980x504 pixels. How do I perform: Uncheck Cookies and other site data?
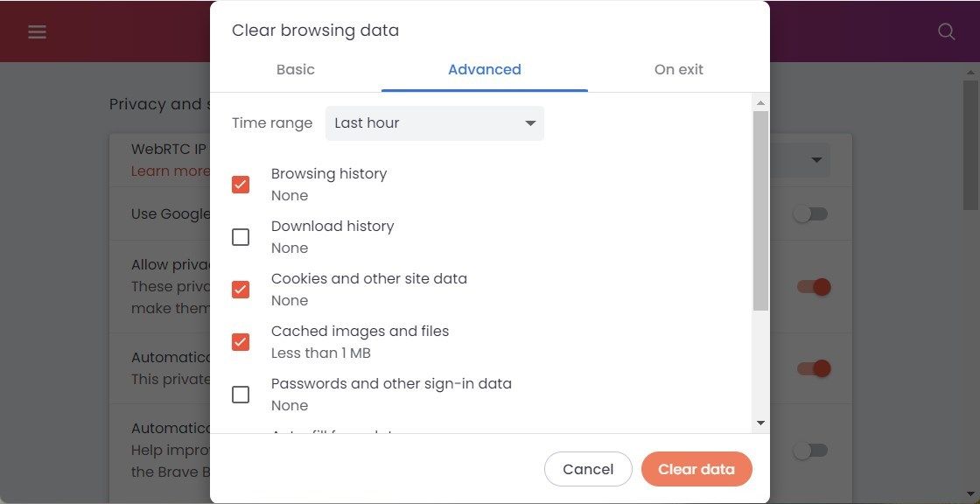point(241,290)
